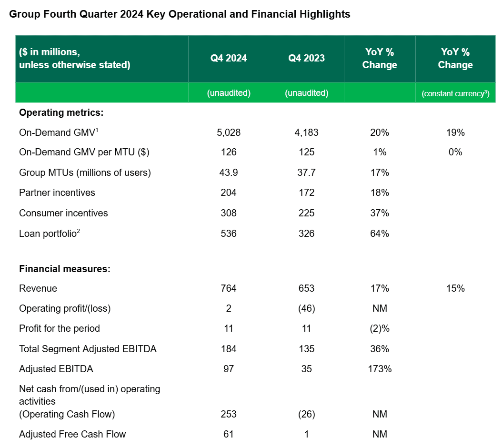Click the value '35' for Adjusted EBITDA
502x448 pixels.
click(x=306, y=369)
